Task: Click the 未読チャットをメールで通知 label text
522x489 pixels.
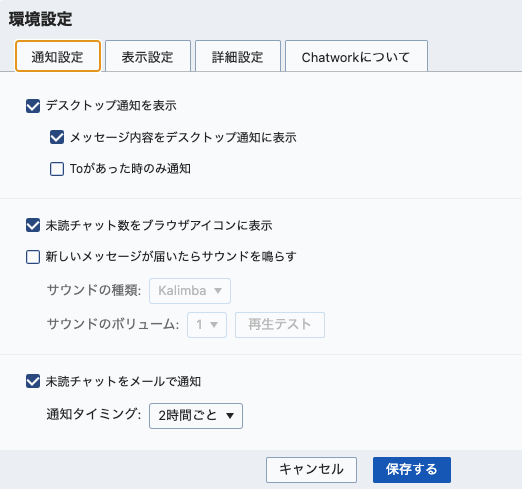Action: [x=123, y=381]
